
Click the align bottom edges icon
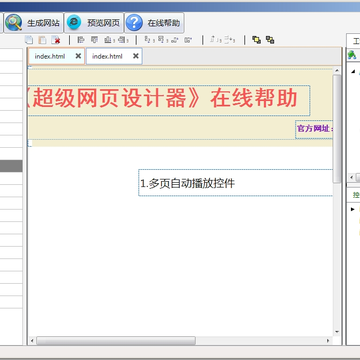click(109, 40)
